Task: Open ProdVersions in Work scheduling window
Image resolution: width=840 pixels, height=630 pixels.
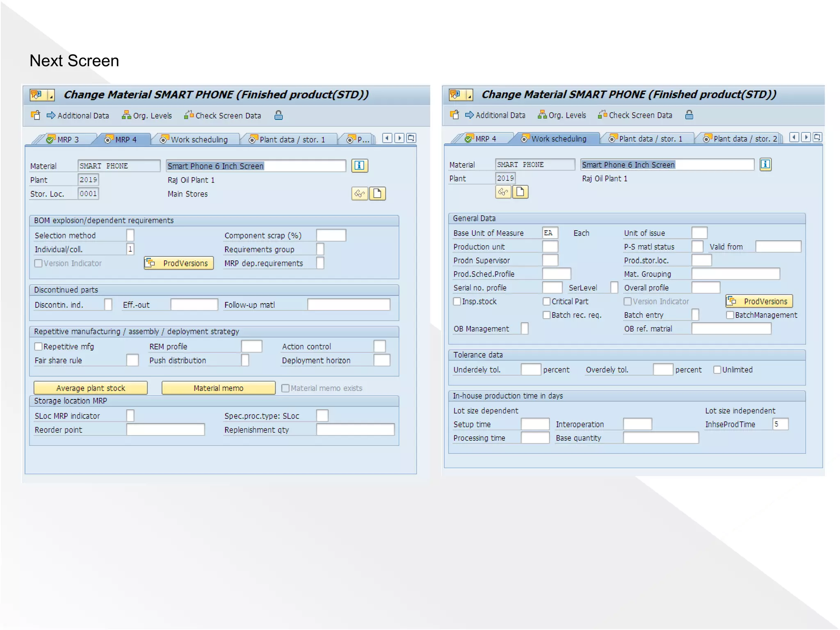Action: (x=759, y=301)
